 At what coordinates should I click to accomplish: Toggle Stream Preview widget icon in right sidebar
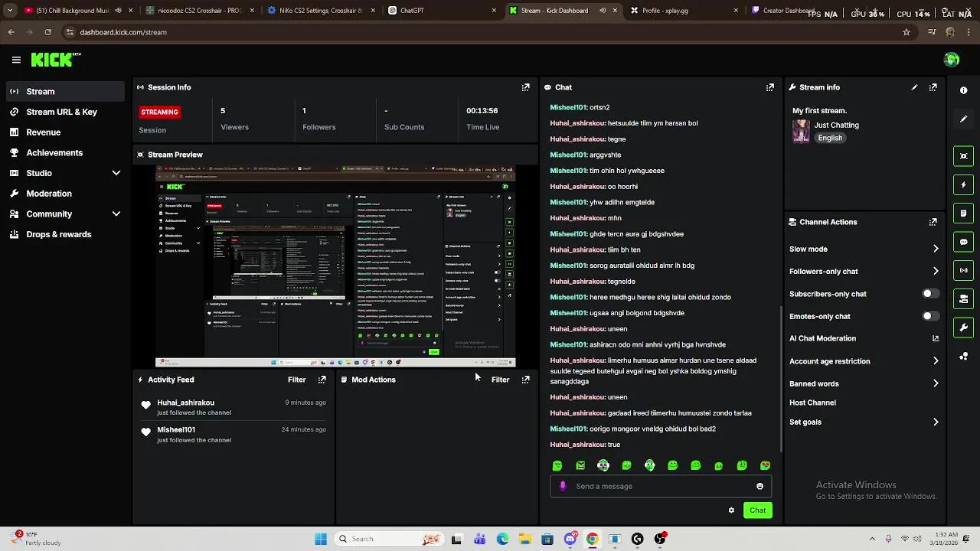pyautogui.click(x=963, y=156)
